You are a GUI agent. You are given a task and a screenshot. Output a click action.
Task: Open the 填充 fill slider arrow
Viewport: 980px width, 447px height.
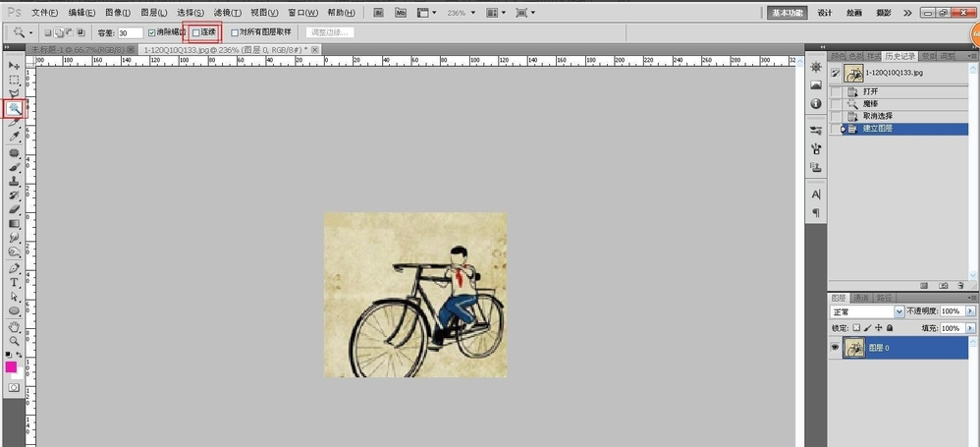coord(970,328)
